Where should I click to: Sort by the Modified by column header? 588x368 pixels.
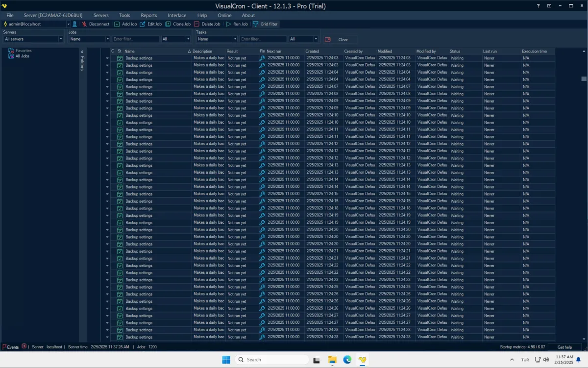click(432, 51)
